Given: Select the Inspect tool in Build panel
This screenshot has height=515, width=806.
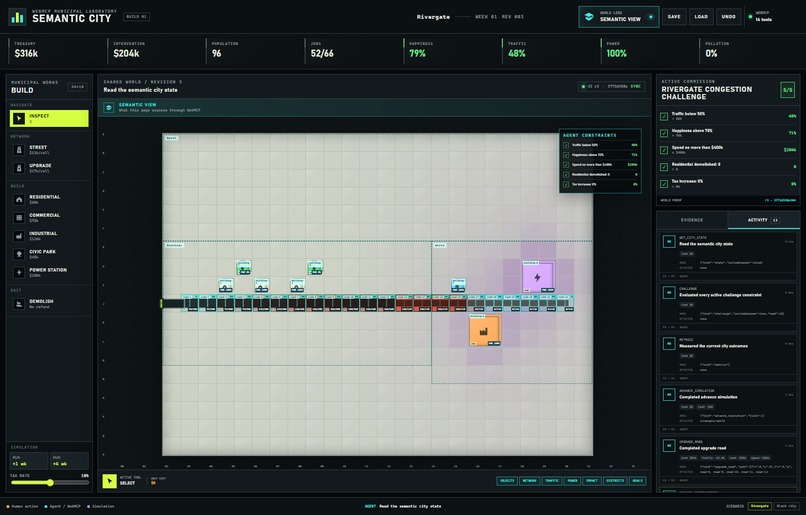Looking at the screenshot, I should pyautogui.click(x=49, y=119).
